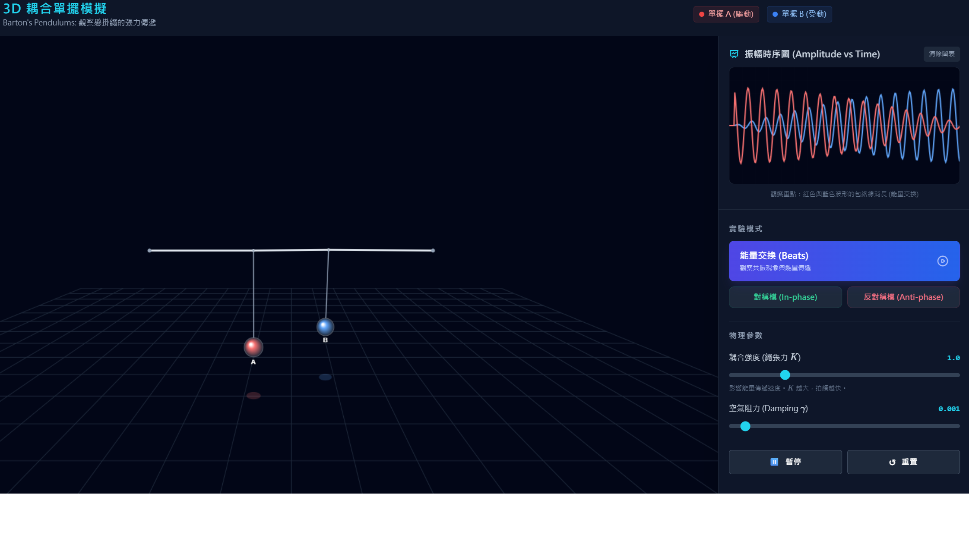Click the right end of the support bar
This screenshot has width=969, height=560.
[x=433, y=251]
